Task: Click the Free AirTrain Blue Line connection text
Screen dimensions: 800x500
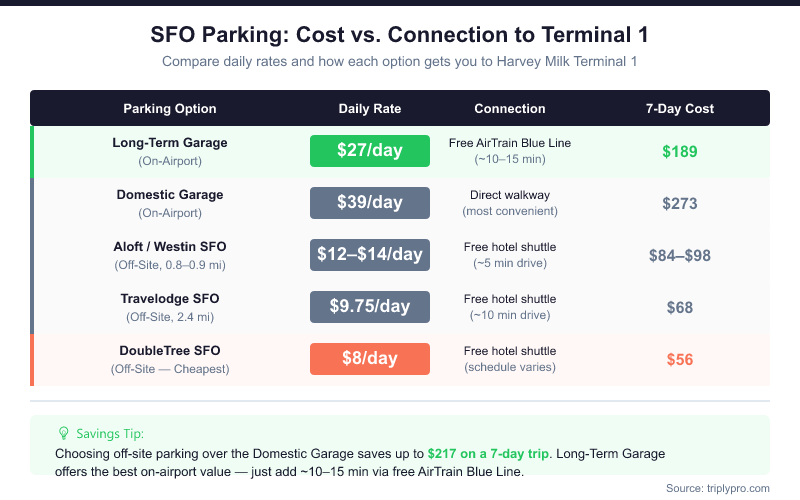Action: (510, 143)
